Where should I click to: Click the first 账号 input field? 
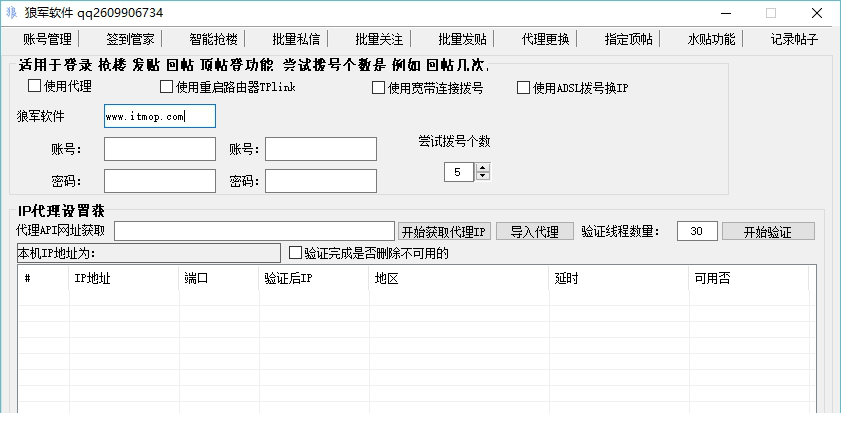point(160,149)
